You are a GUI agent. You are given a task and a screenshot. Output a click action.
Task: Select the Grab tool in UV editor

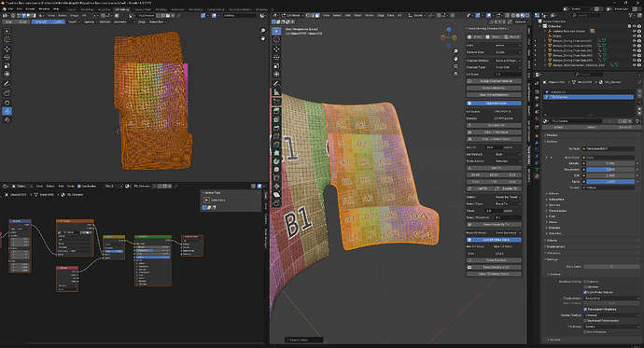7,103
